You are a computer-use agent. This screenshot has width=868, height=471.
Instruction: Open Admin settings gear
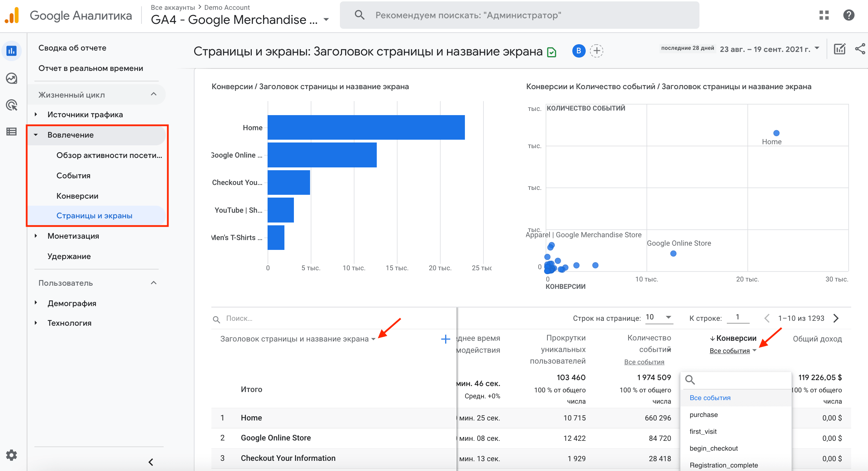pos(12,455)
